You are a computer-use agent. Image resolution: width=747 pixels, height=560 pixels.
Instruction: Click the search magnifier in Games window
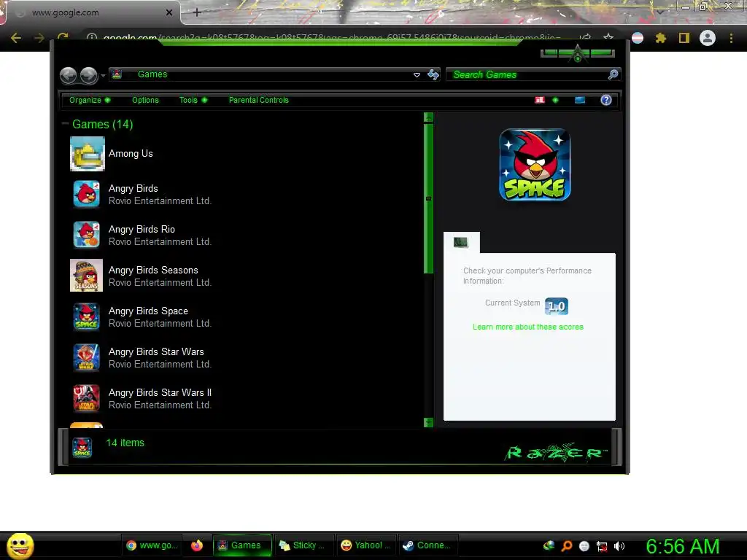tap(613, 74)
